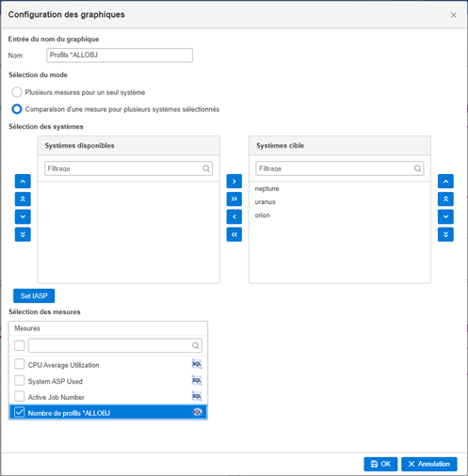This screenshot has height=476, width=468.
Task: Check the Active Job Number measure
Action: (x=20, y=396)
